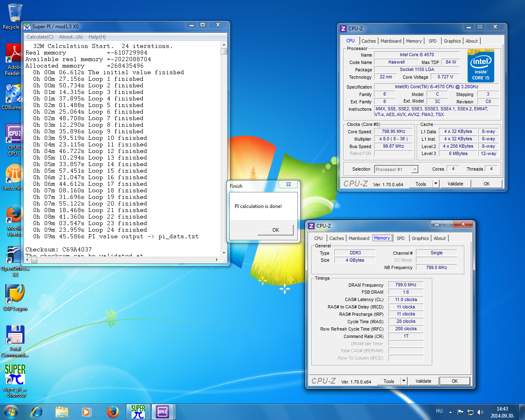Open Mozilla Firefox desktop shortcut
The height and width of the screenshot is (420, 525).
tap(14, 221)
